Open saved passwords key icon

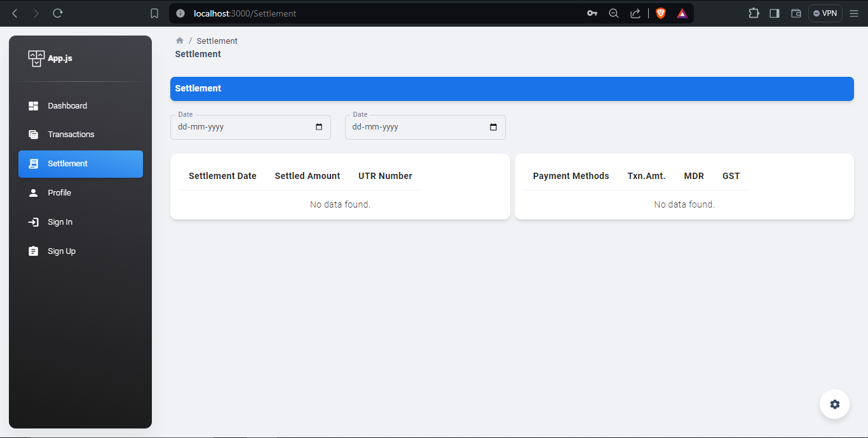592,13
